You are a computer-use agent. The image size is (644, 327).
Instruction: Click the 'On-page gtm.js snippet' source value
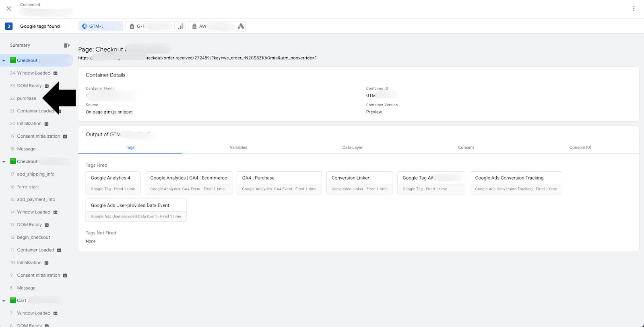click(x=109, y=112)
